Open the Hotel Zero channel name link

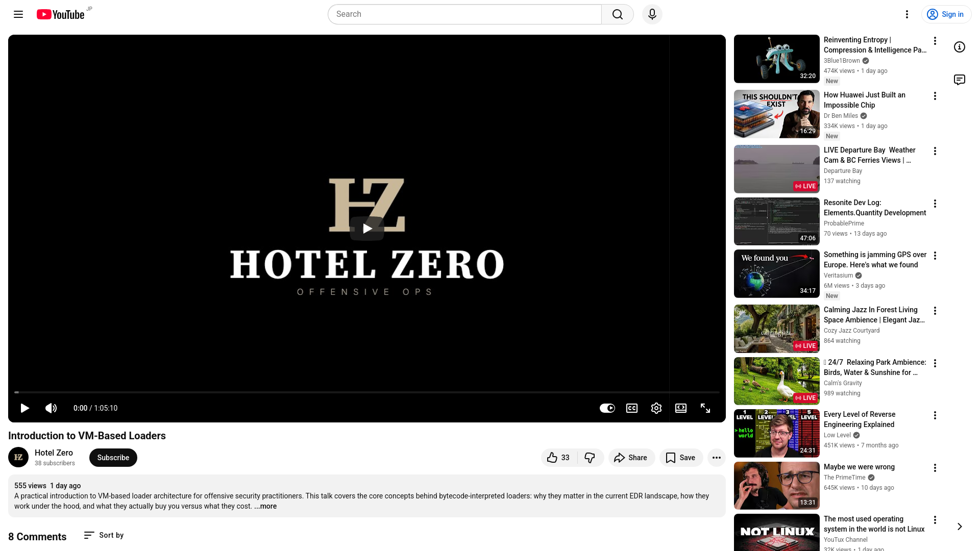click(54, 453)
